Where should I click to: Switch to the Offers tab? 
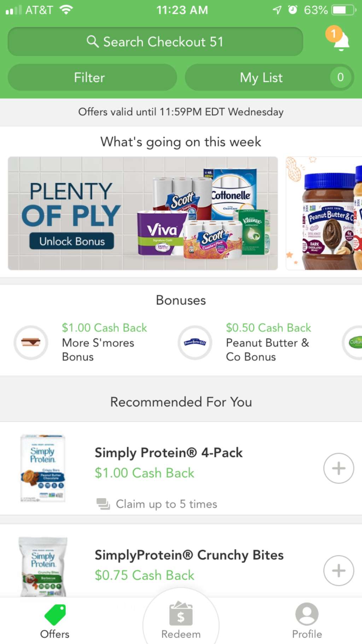54,621
